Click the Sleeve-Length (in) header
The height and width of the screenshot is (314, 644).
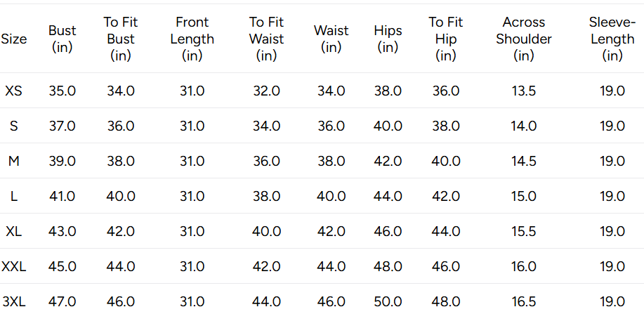click(612, 39)
